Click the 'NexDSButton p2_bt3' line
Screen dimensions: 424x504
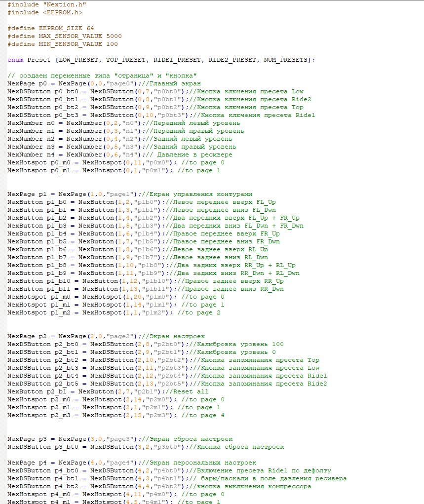point(163,368)
